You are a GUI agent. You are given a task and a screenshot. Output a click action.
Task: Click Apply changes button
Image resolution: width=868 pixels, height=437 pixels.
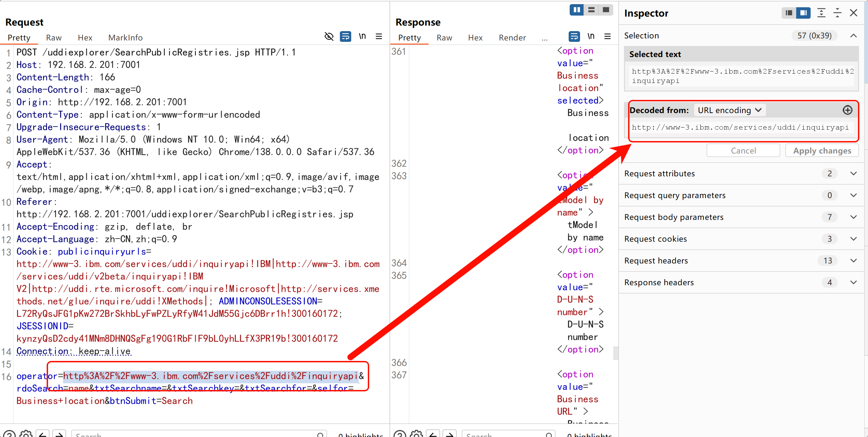[x=822, y=151]
